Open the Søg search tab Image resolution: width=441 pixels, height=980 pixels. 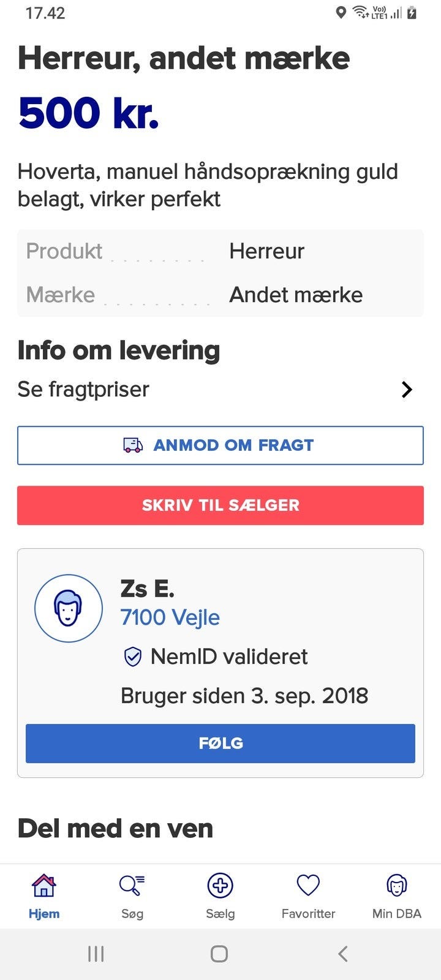(x=132, y=886)
